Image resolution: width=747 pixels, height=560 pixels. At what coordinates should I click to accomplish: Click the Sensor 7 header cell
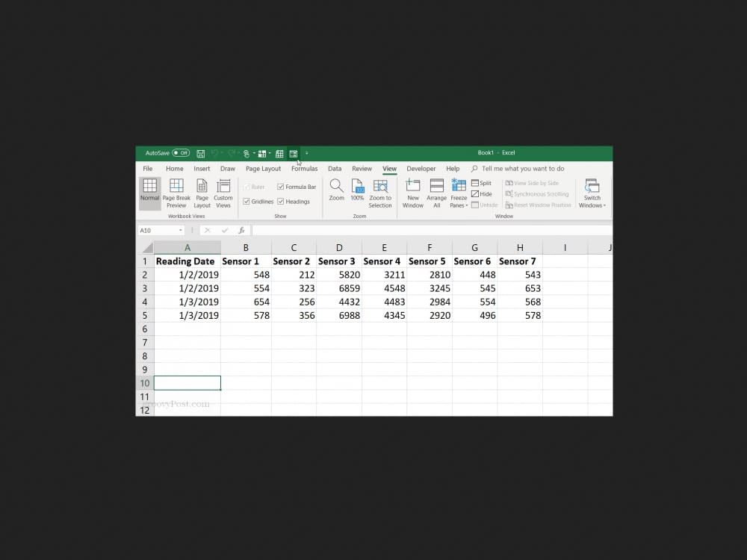point(520,261)
